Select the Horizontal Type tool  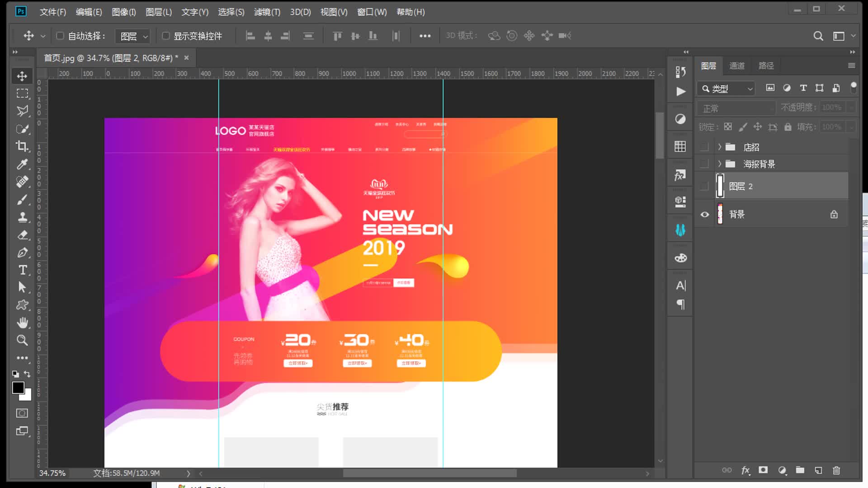(22, 270)
